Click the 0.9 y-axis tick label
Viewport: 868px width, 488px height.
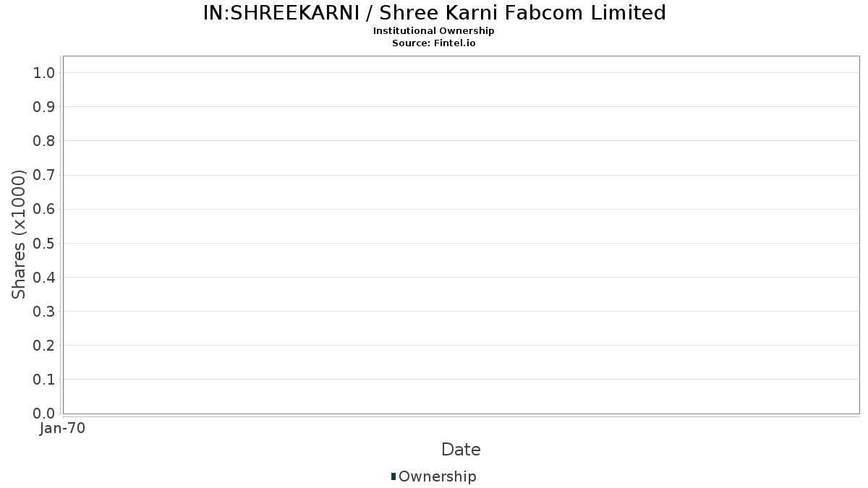[x=44, y=107]
